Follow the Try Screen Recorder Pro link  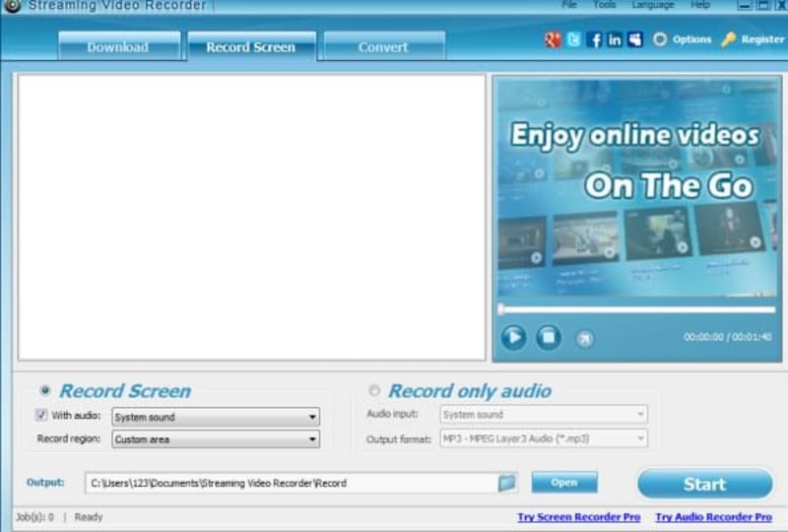(579, 517)
